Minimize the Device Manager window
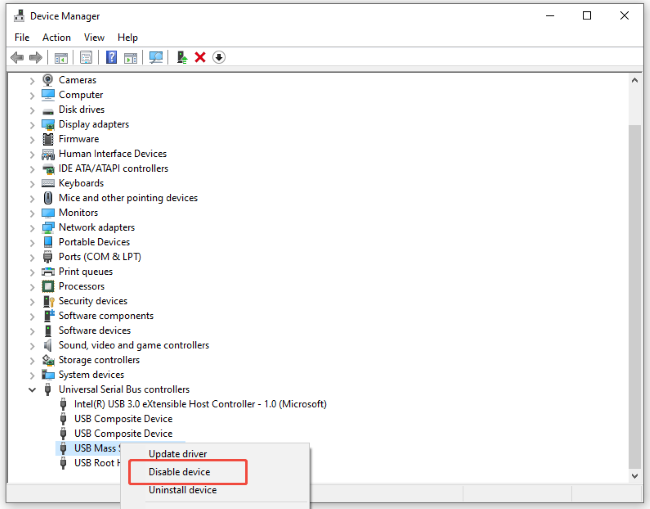The width and height of the screenshot is (650, 509). click(x=550, y=16)
